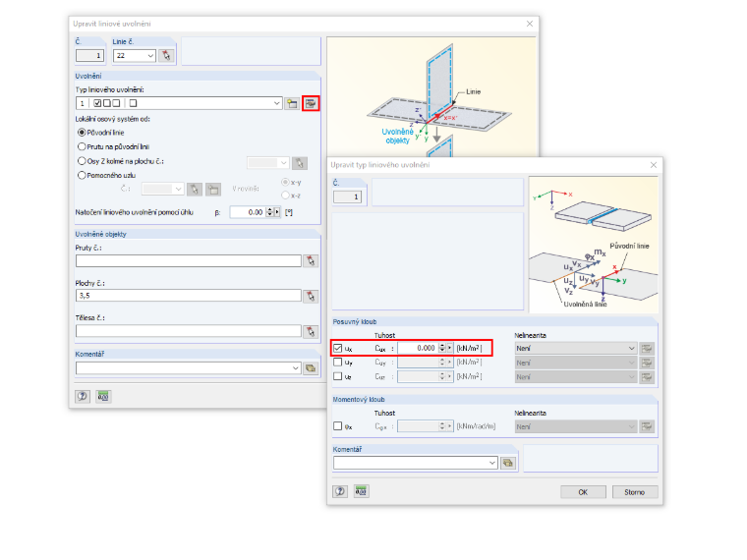Screen dimensions: 747x560
Task: Toggle ux translational hinge checkbox
Action: click(x=338, y=349)
